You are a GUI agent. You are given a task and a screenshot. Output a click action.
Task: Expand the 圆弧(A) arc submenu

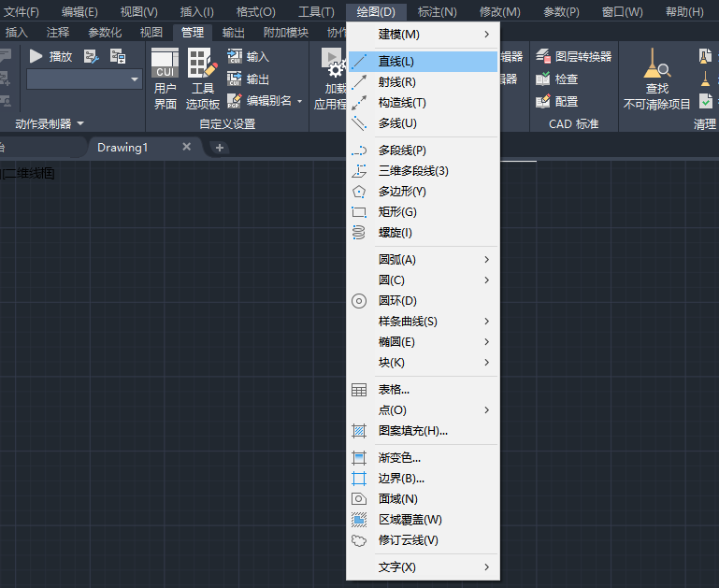(423, 260)
